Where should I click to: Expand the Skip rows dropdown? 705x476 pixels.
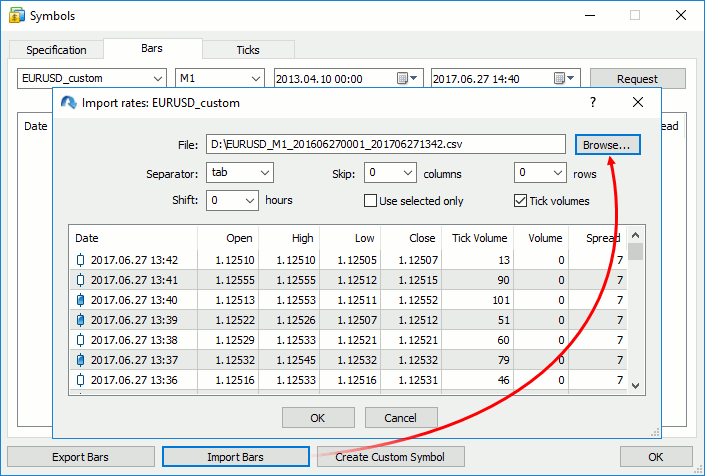[x=541, y=173]
